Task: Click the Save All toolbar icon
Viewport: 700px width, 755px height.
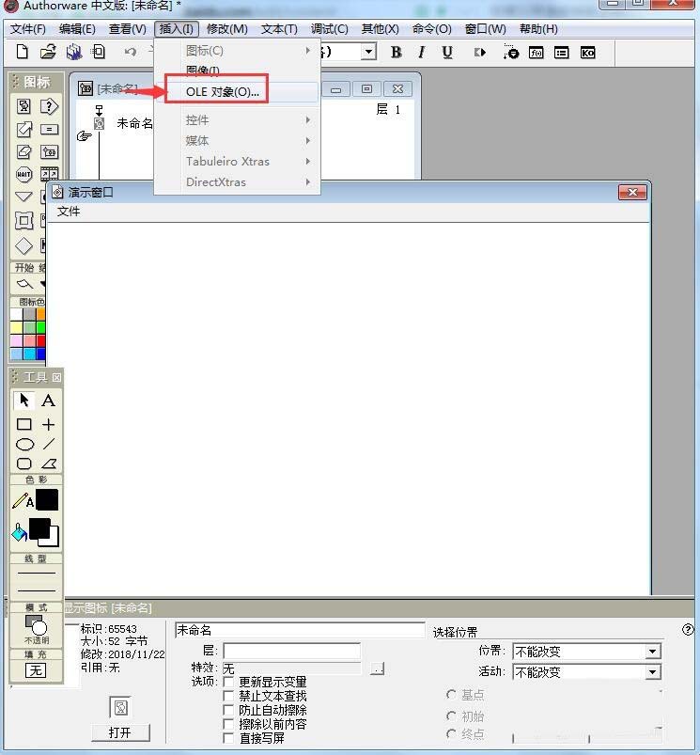Action: [x=74, y=52]
